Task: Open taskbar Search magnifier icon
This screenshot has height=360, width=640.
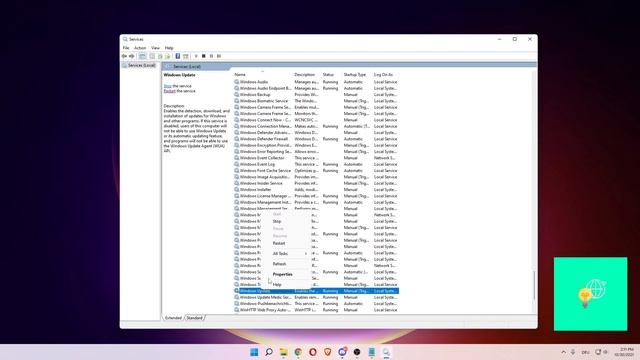Action: [269, 352]
